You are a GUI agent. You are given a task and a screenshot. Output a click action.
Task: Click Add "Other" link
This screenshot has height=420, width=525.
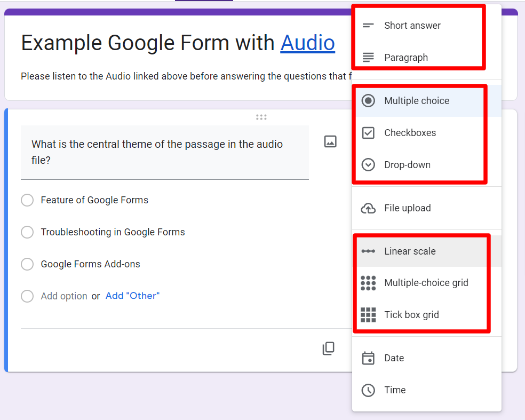click(x=133, y=296)
